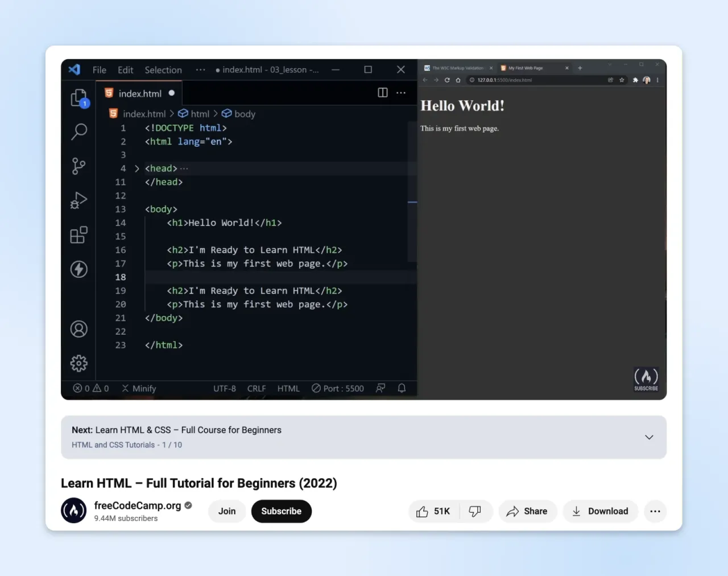Viewport: 728px width, 576px height.
Task: Click the browser menu three dots
Action: 657,80
